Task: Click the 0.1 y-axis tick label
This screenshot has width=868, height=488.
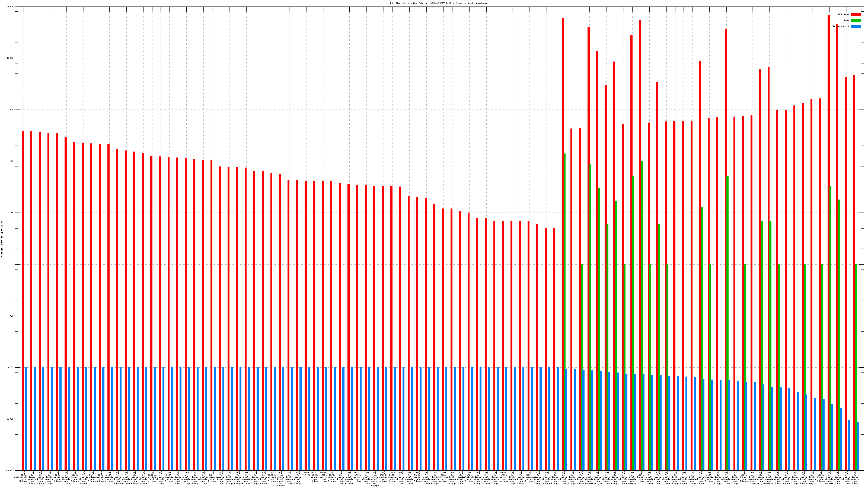Action: point(12,316)
